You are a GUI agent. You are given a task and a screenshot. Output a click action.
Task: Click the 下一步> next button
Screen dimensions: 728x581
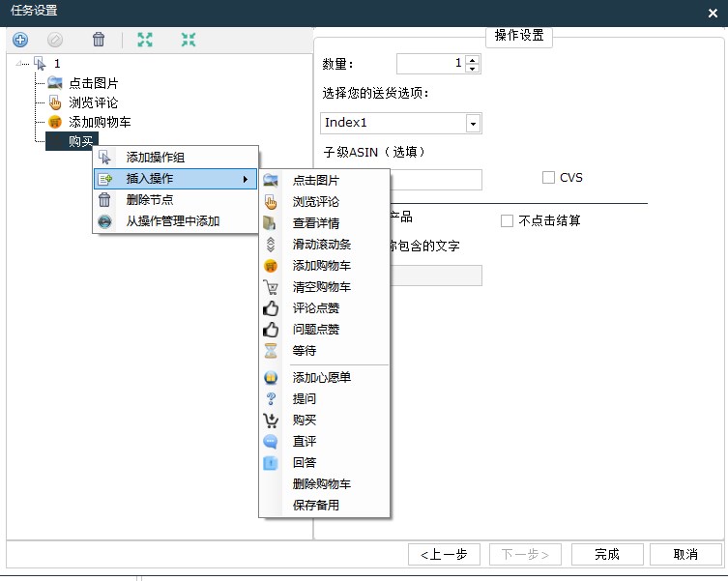pyautogui.click(x=525, y=555)
